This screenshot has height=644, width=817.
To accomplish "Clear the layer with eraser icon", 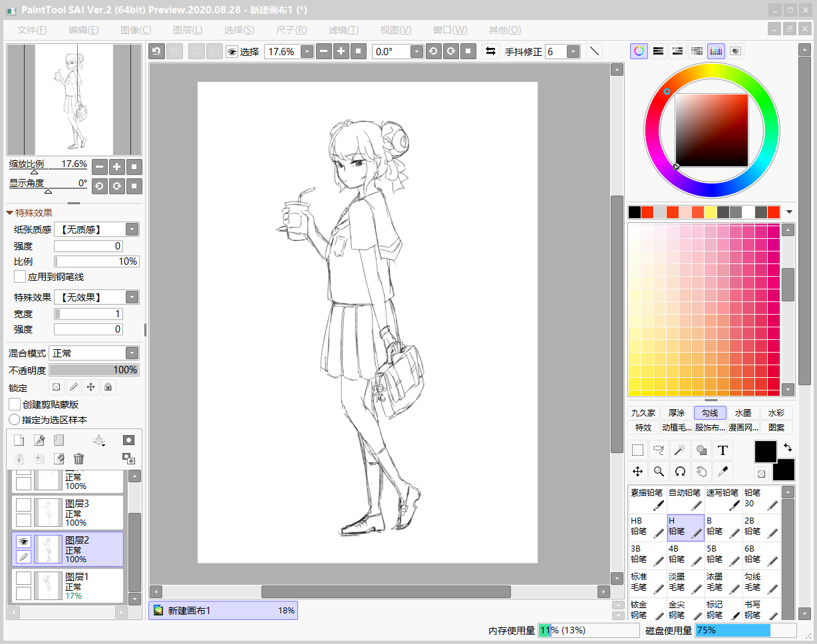I will pyautogui.click(x=59, y=458).
